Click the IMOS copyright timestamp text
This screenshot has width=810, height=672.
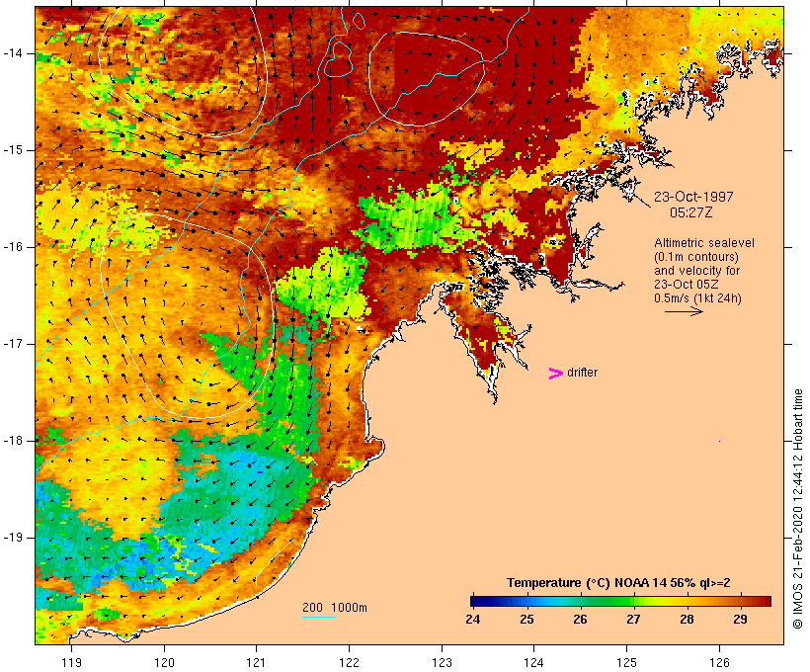[x=798, y=509]
